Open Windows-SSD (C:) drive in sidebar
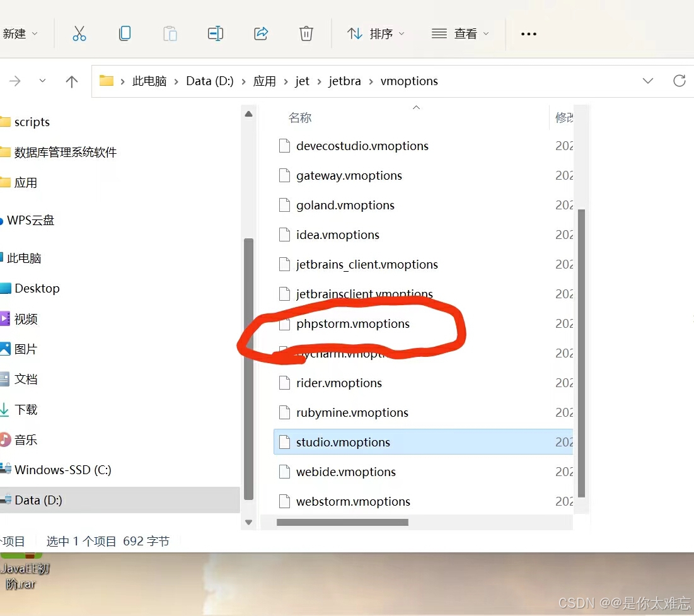 [x=56, y=470]
